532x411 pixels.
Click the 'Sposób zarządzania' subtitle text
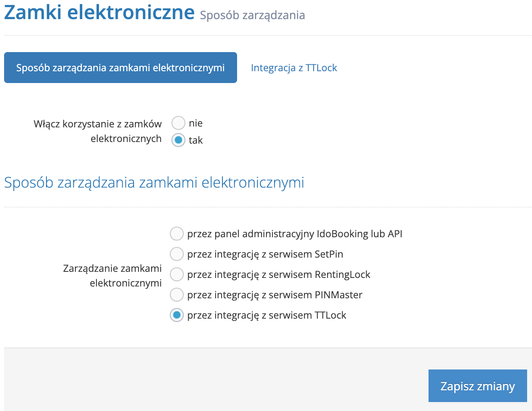tap(252, 15)
